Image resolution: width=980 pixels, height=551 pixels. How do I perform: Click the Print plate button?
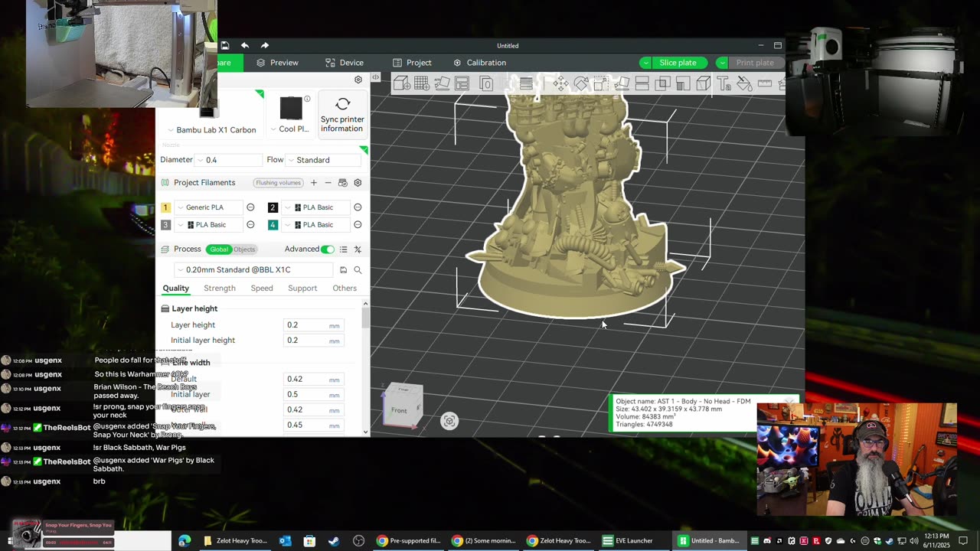(755, 63)
